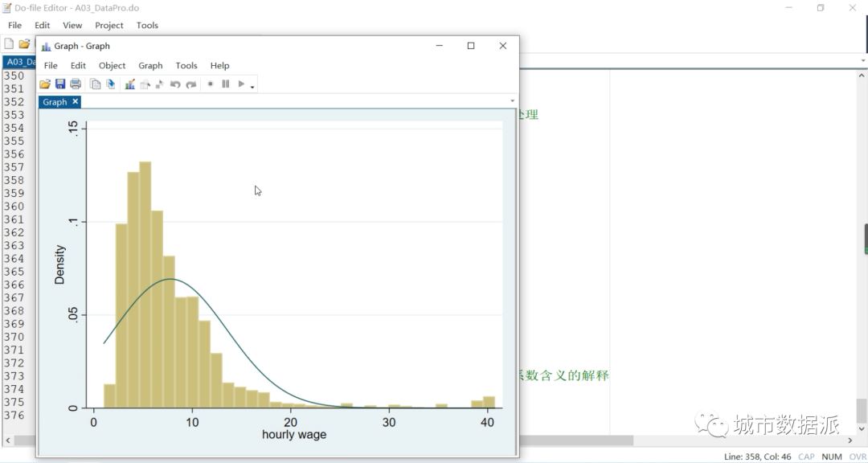
Task: Select the Graph tab
Action: (55, 102)
